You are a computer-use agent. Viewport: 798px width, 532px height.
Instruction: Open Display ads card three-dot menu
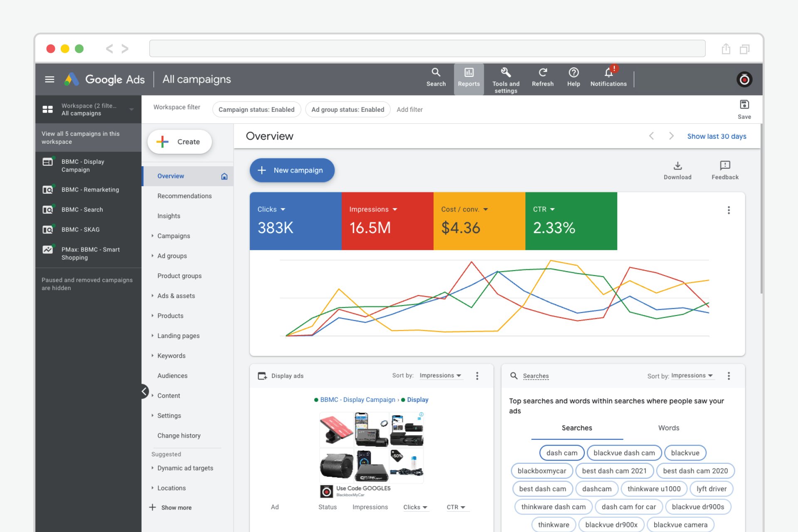(x=477, y=376)
